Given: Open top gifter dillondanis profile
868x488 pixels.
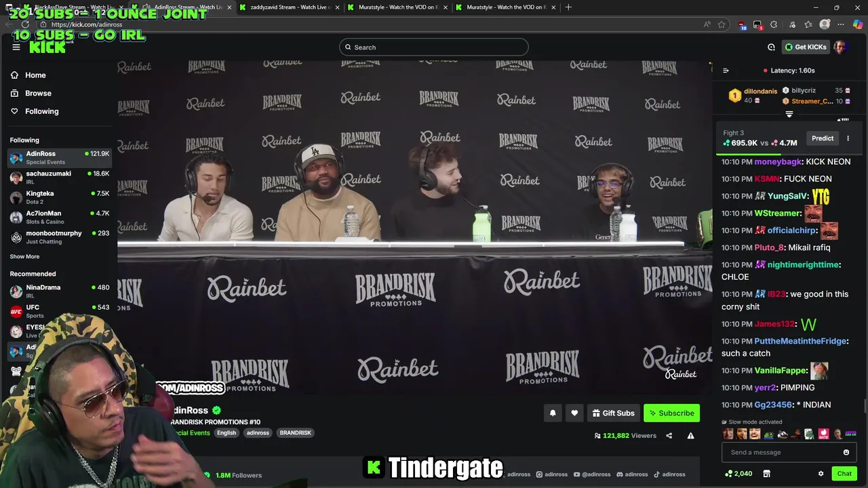Looking at the screenshot, I should [760, 91].
